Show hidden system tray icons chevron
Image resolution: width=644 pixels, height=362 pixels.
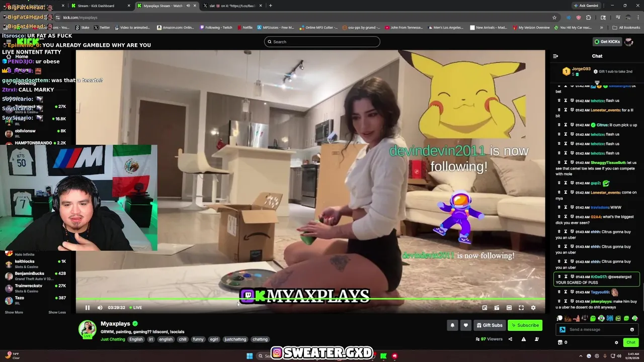coord(580,356)
